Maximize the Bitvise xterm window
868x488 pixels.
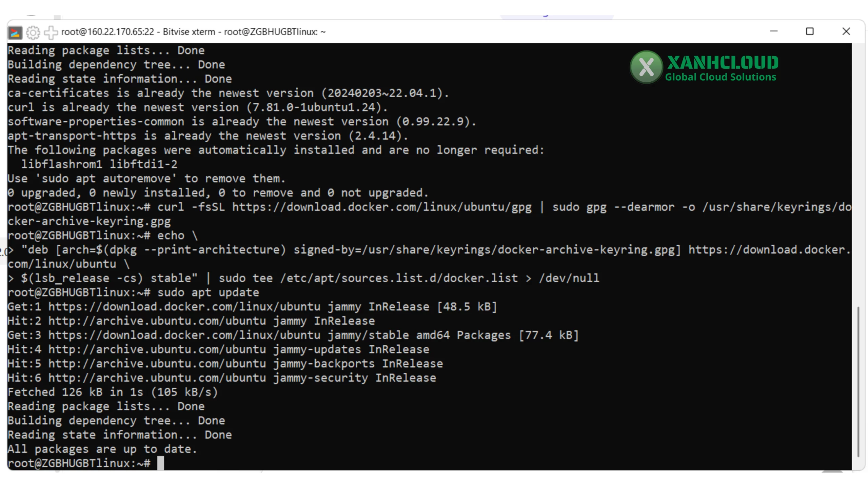click(x=810, y=32)
